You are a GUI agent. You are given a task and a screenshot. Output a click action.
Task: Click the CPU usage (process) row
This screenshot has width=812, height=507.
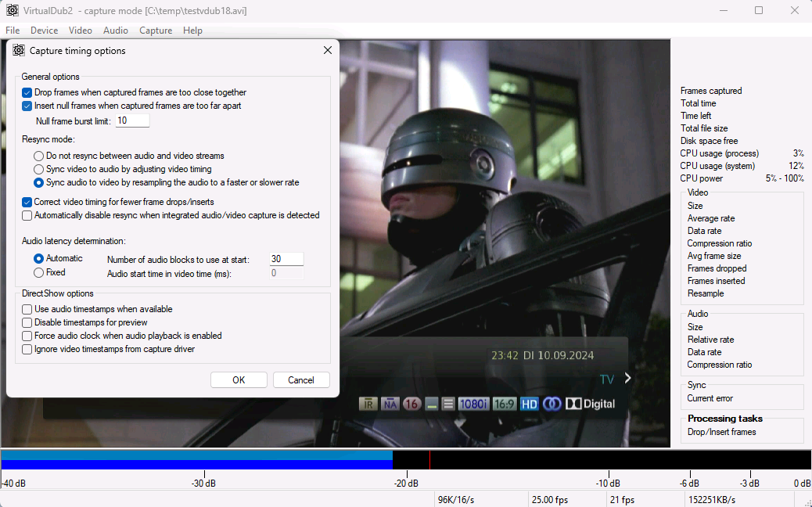click(742, 153)
